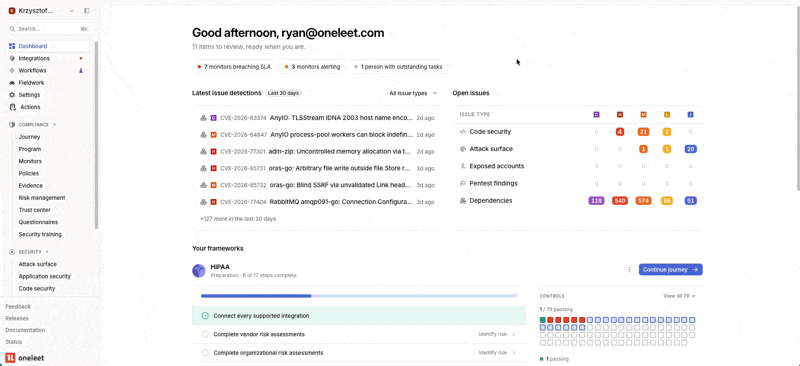Click the Code security high count 4 badge
This screenshot has height=366, width=800.
tap(620, 132)
